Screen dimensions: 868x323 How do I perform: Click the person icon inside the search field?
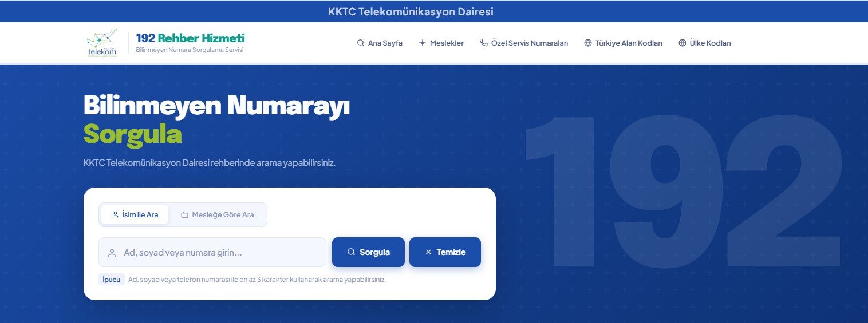112,252
